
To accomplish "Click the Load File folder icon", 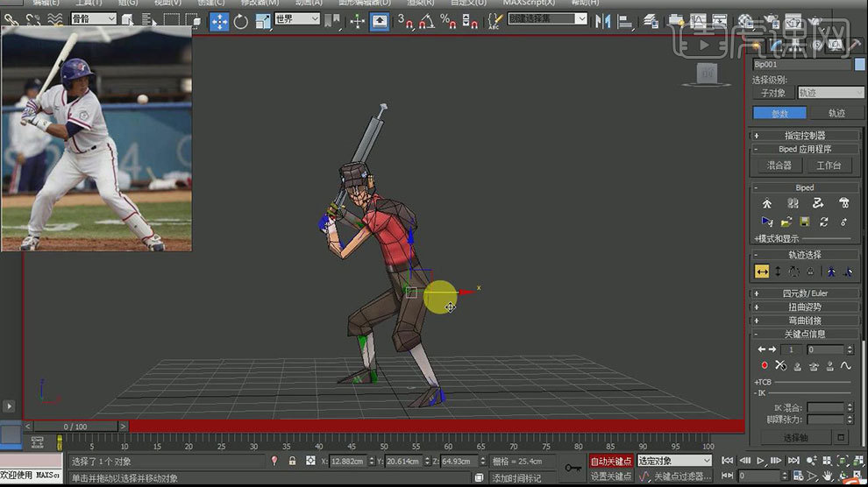I will [786, 222].
